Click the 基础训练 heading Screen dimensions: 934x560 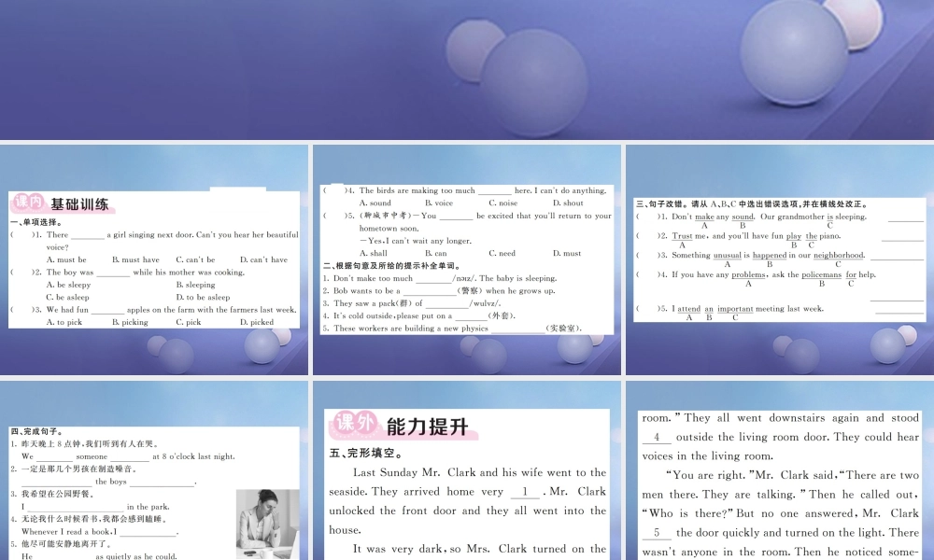79,204
